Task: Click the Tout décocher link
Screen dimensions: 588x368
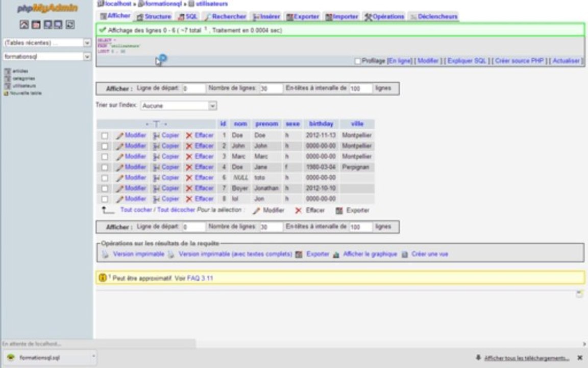Action: [176, 210]
